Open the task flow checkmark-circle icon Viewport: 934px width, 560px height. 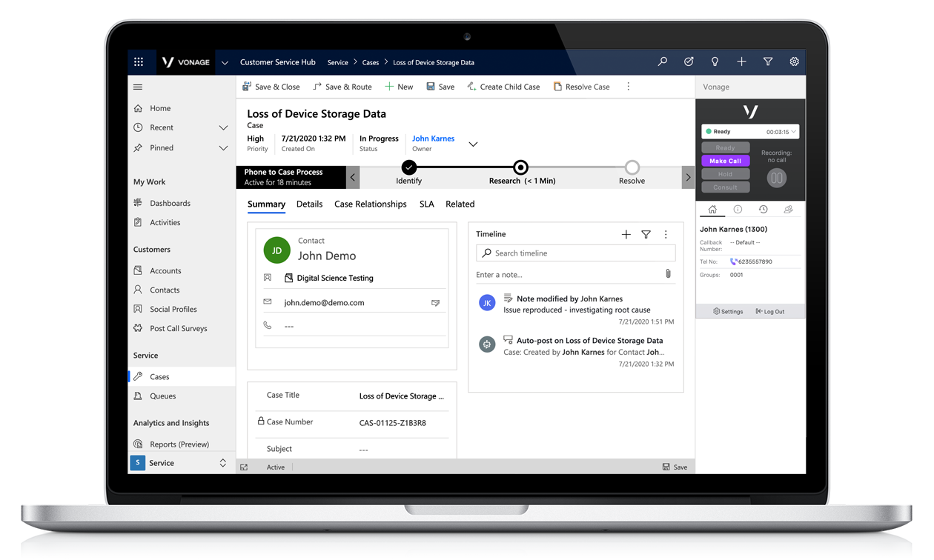point(689,62)
